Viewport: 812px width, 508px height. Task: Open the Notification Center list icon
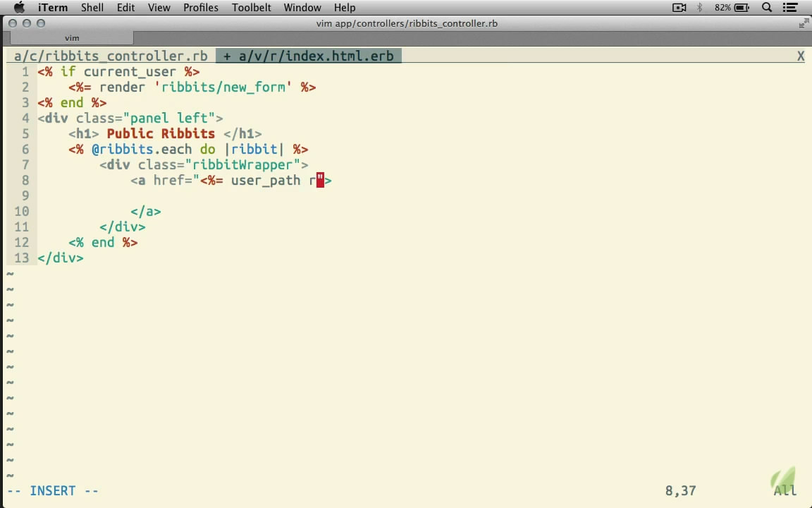pos(789,8)
